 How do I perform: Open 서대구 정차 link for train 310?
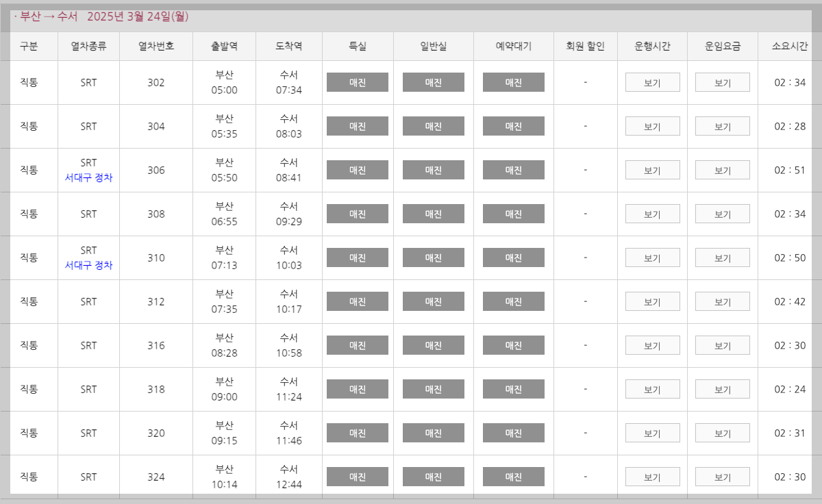tap(88, 264)
